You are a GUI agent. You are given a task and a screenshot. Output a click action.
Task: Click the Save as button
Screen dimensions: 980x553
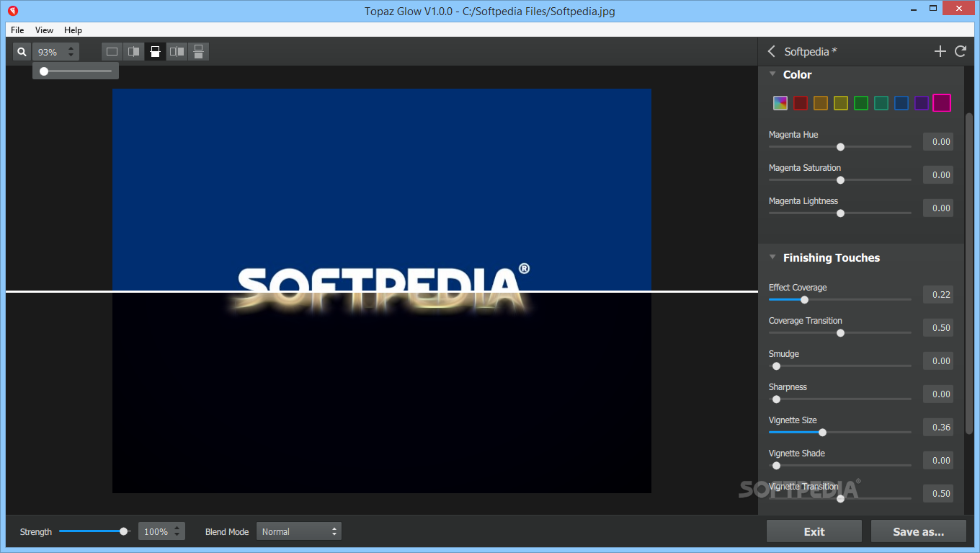click(918, 531)
